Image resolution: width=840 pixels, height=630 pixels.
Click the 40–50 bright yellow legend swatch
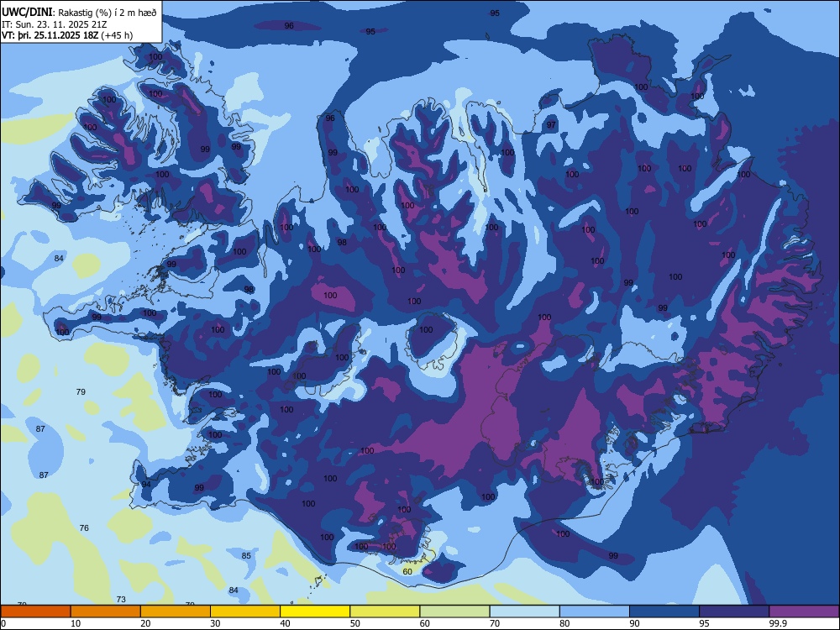[315, 612]
